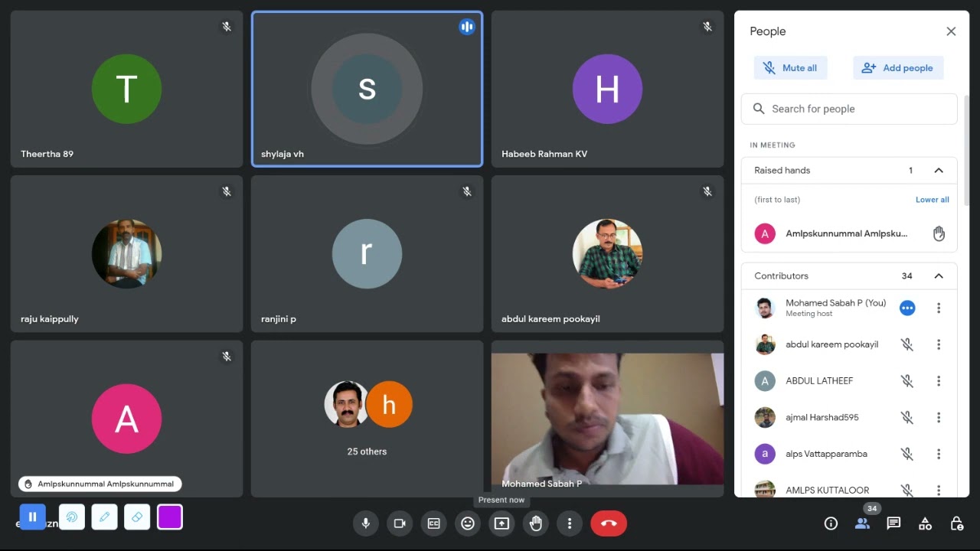Open the meeting details info icon

click(831, 523)
